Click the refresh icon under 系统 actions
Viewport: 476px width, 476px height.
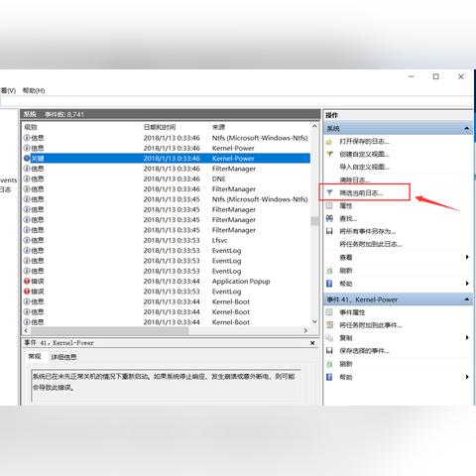(x=329, y=271)
